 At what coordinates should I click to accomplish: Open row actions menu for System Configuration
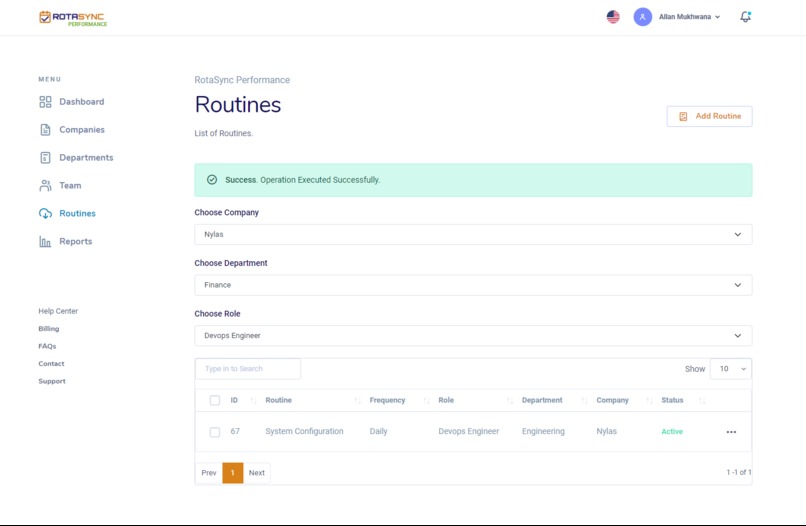click(x=731, y=432)
